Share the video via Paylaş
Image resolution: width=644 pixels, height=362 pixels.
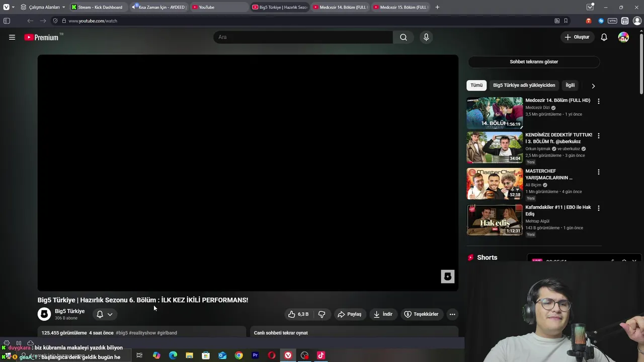tap(350, 314)
